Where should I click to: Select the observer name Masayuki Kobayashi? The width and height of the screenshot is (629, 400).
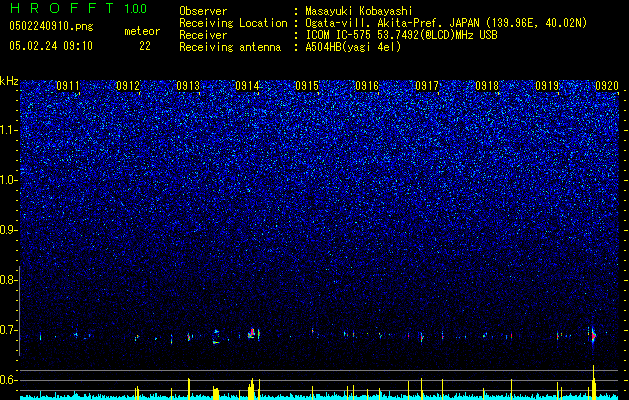pos(359,11)
